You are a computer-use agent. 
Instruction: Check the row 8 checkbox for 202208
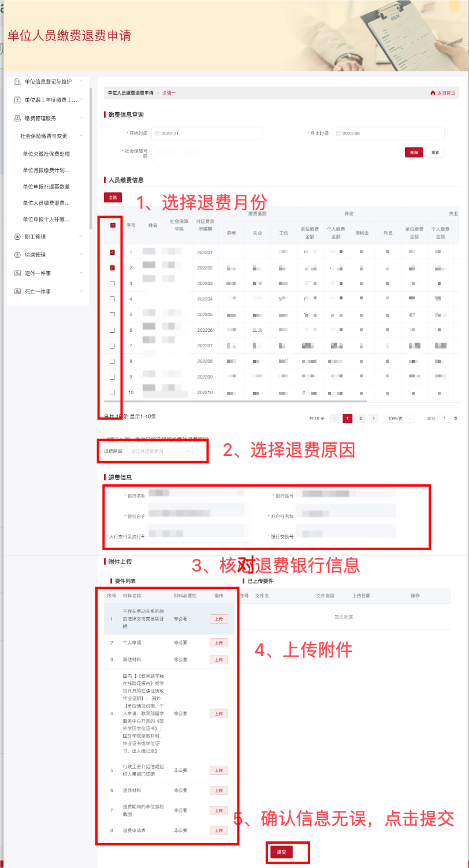(113, 361)
